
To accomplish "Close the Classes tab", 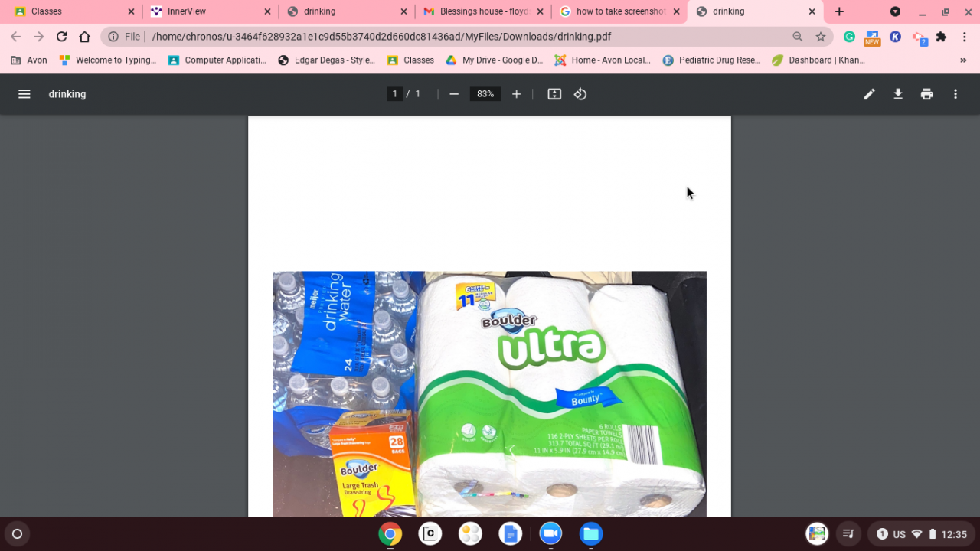I will coord(131,11).
